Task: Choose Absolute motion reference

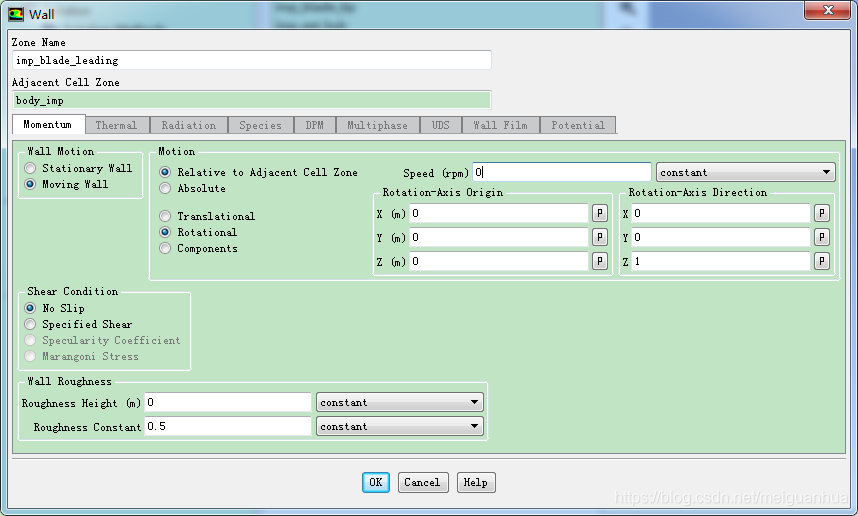Action: [x=165, y=188]
